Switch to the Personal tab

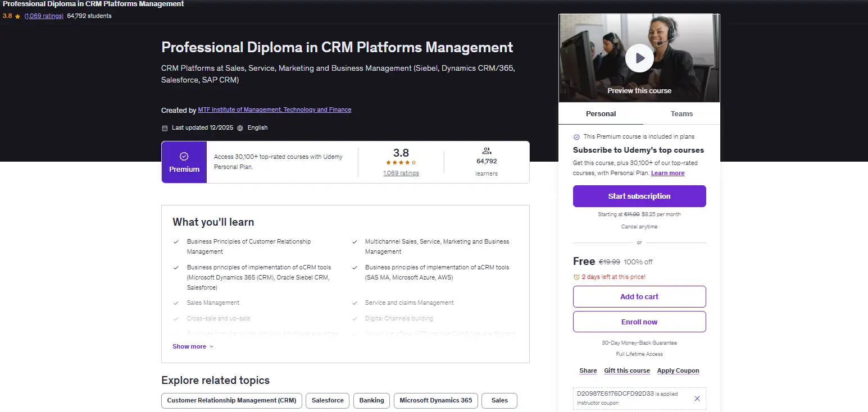pyautogui.click(x=601, y=113)
